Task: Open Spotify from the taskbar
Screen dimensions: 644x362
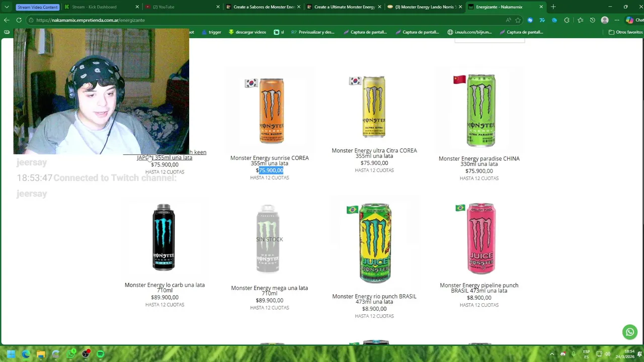Action: (x=101, y=354)
